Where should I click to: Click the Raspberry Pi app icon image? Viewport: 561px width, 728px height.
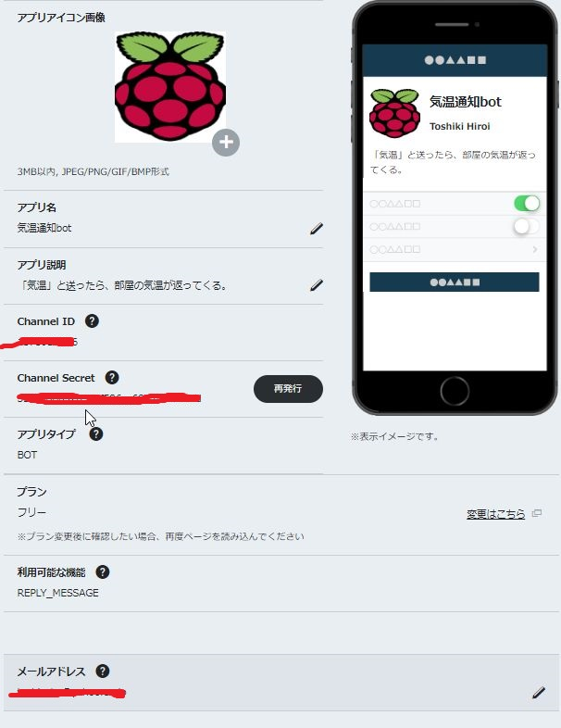170,87
